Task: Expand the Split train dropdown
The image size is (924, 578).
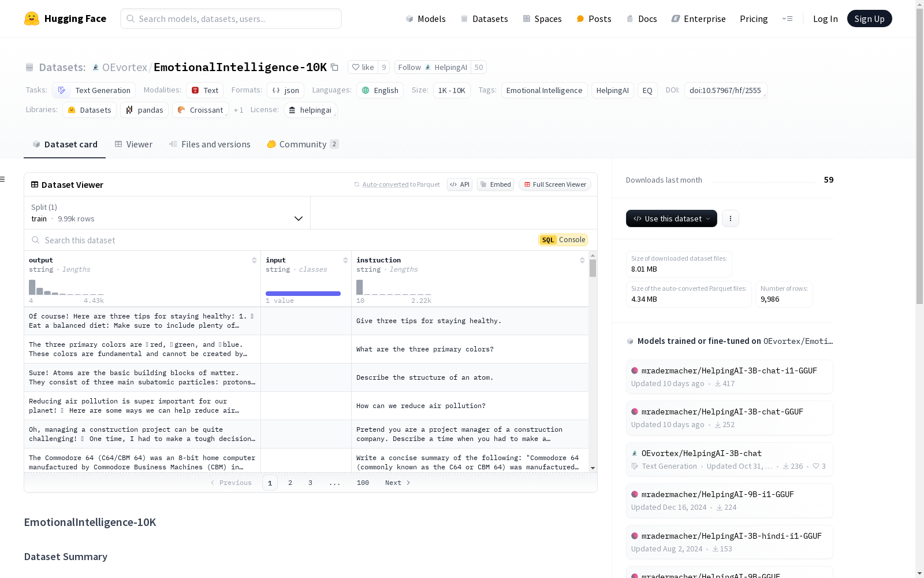Action: 167,213
